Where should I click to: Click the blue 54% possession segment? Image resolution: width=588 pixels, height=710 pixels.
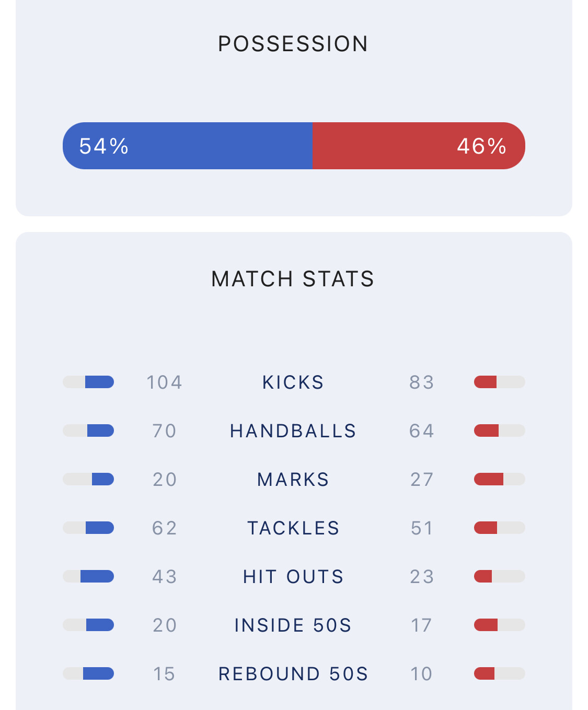point(187,146)
